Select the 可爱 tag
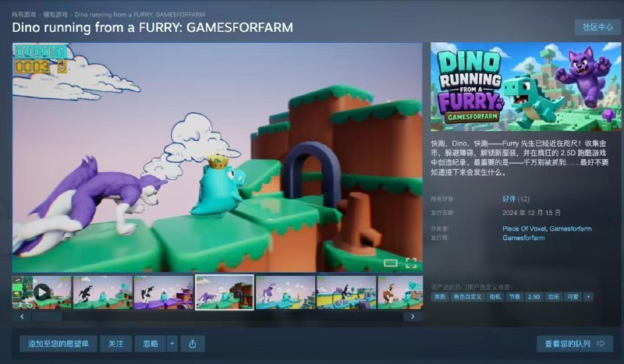Screen dimensions: 624x364 573,297
